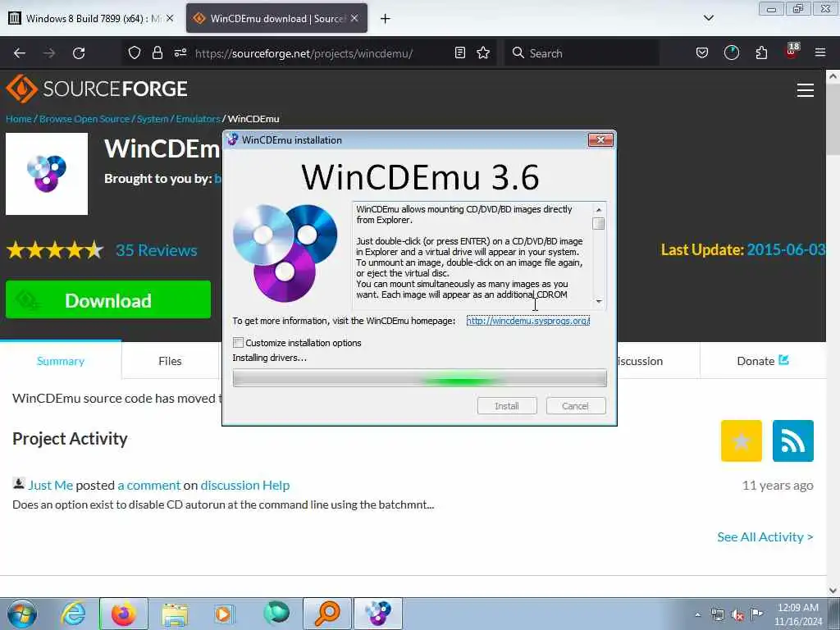Switch to Firefox in the taskbar
The height and width of the screenshot is (630, 840).
[124, 614]
